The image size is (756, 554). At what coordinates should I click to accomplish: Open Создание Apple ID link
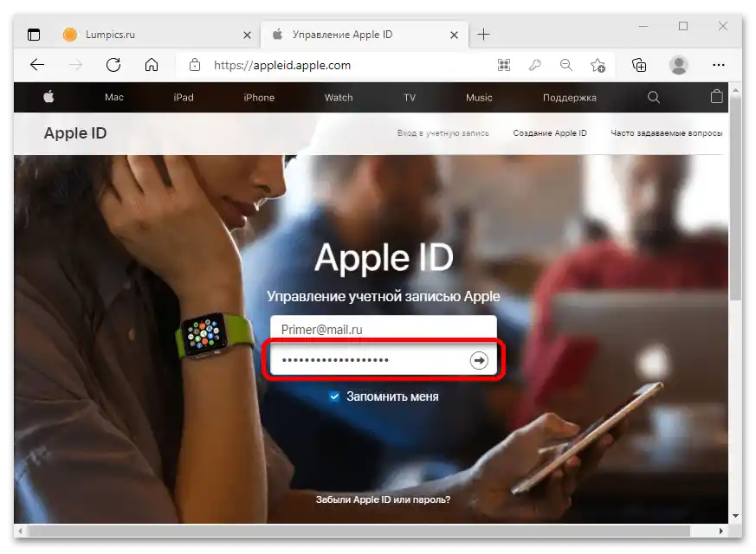[x=550, y=133]
